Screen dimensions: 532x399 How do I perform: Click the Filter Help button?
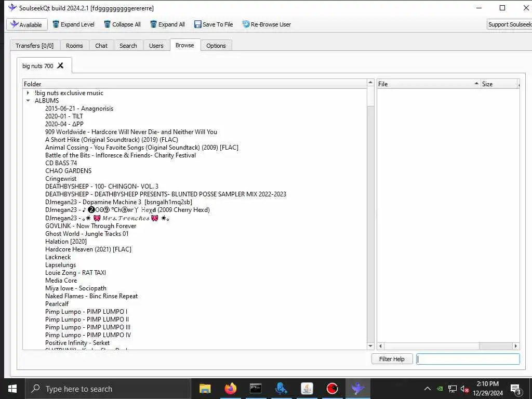tap(392, 359)
